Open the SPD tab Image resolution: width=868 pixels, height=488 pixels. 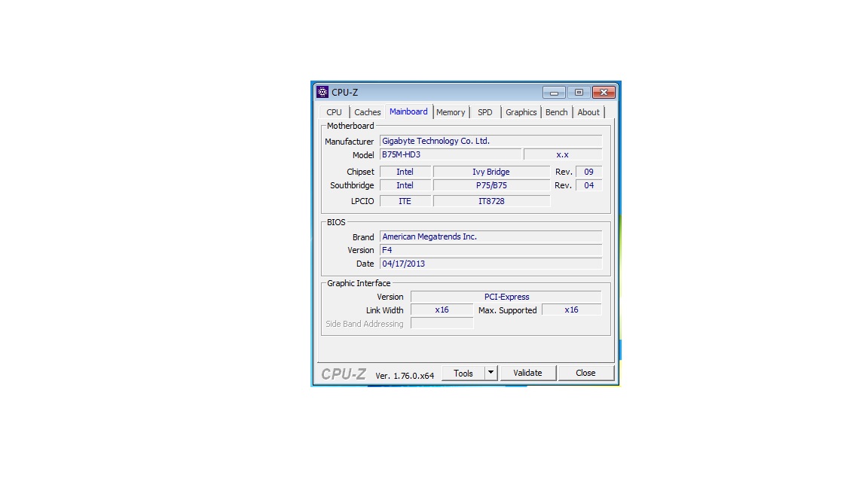[x=485, y=112]
